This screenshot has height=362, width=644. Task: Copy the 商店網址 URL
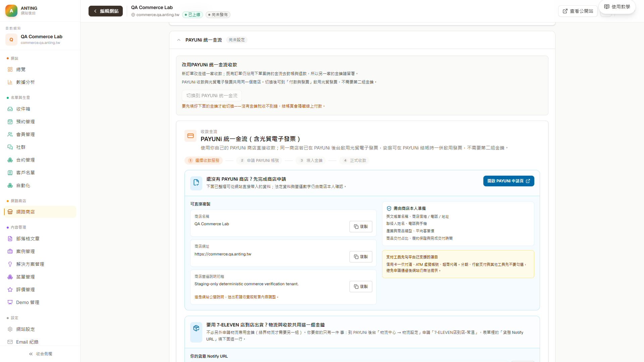point(361,257)
